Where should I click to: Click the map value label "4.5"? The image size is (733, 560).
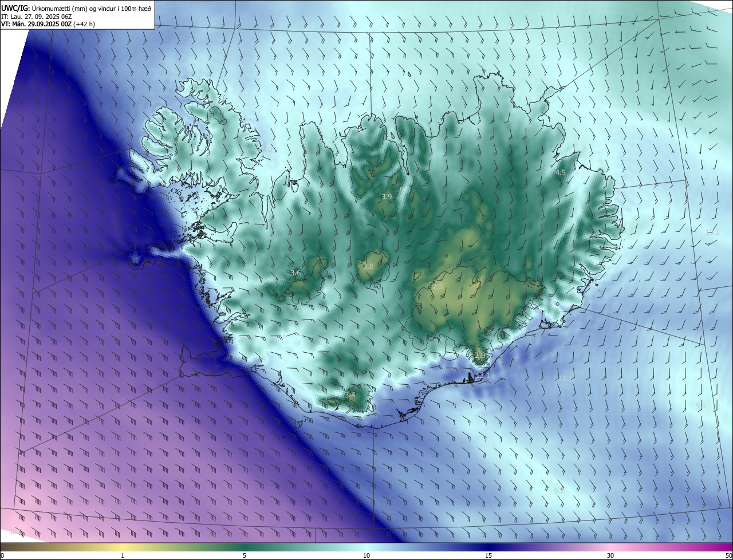561,172
